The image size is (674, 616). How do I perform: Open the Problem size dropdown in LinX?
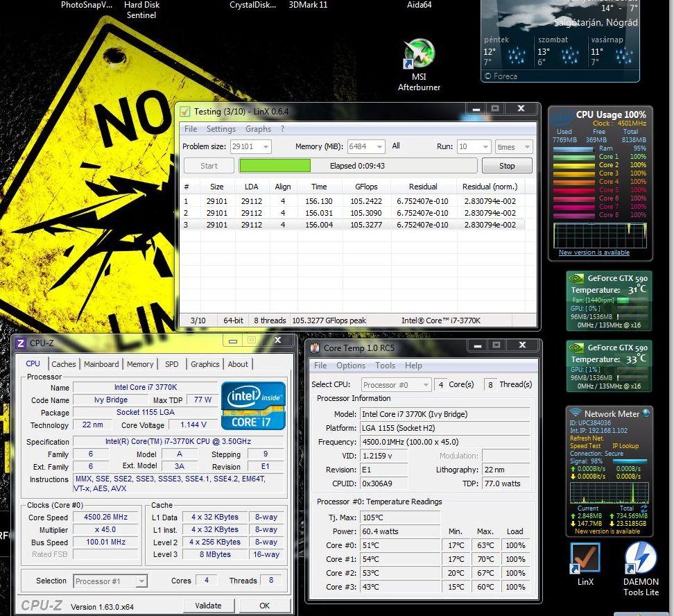(x=266, y=146)
